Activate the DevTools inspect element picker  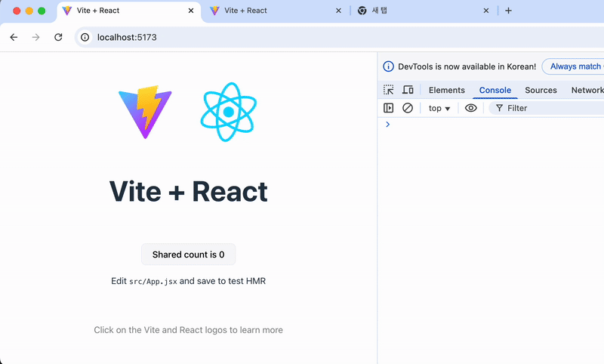388,90
